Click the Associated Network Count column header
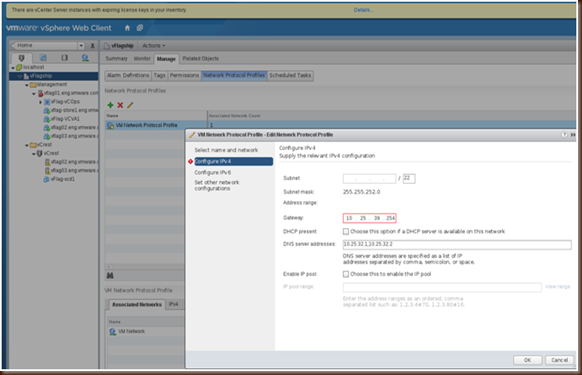The image size is (582, 375). tap(235, 116)
